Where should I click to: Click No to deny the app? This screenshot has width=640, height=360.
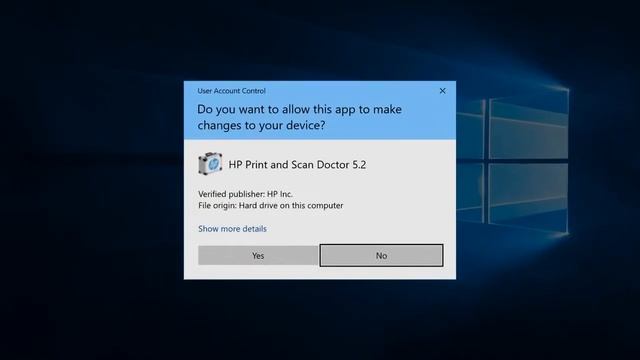(x=381, y=256)
